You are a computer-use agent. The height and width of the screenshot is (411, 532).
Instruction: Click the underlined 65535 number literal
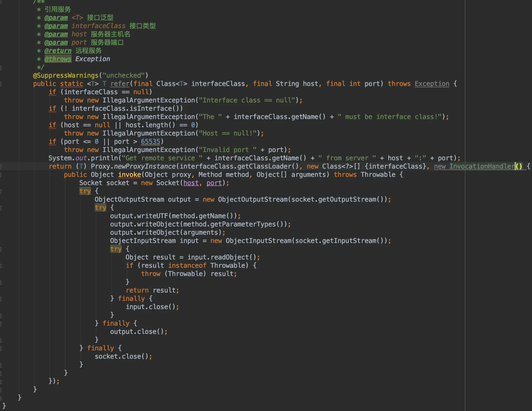coord(150,142)
